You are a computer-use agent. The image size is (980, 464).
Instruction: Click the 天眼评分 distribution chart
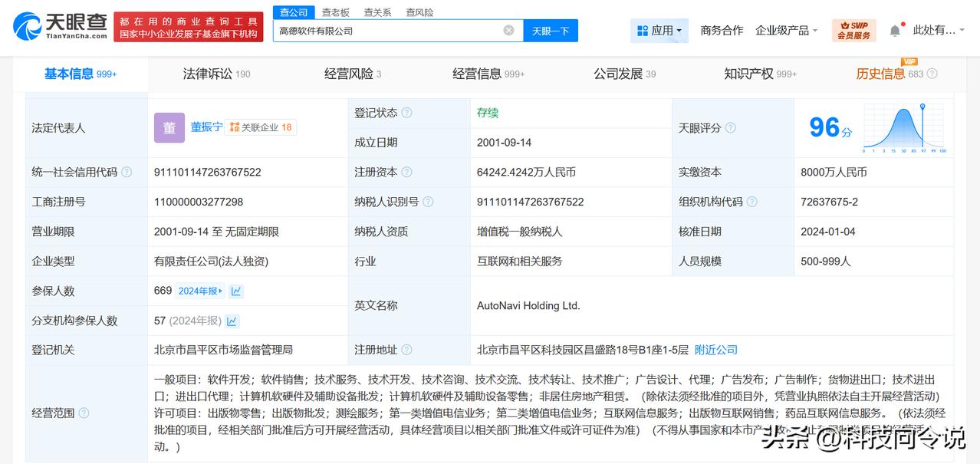905,128
